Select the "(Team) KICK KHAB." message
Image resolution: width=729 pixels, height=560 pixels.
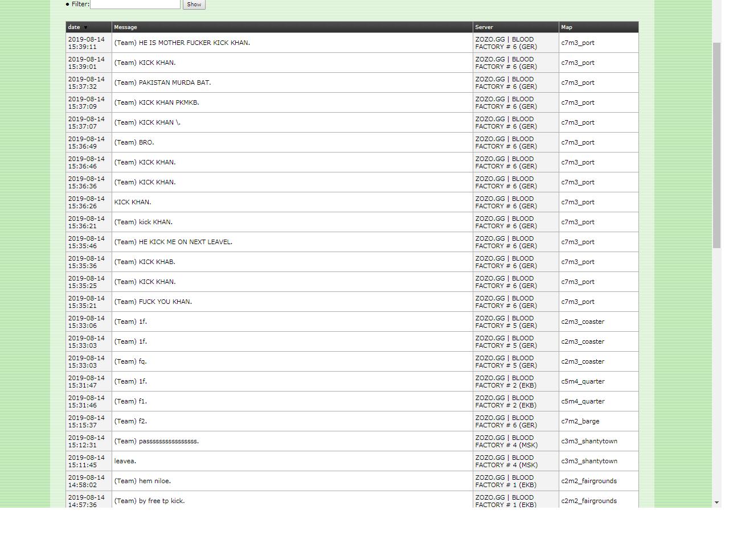coord(145,262)
